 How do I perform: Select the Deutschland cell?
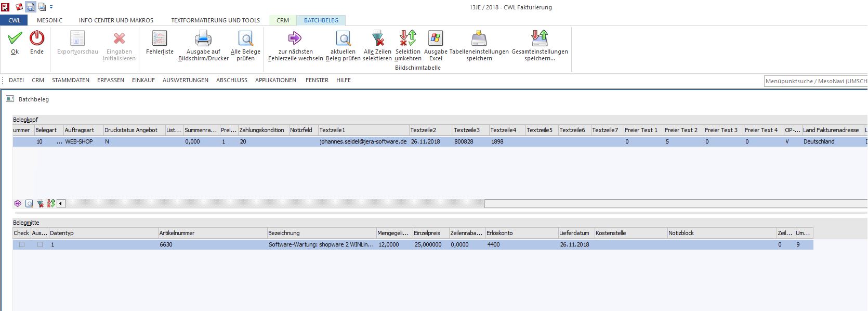[x=833, y=141]
